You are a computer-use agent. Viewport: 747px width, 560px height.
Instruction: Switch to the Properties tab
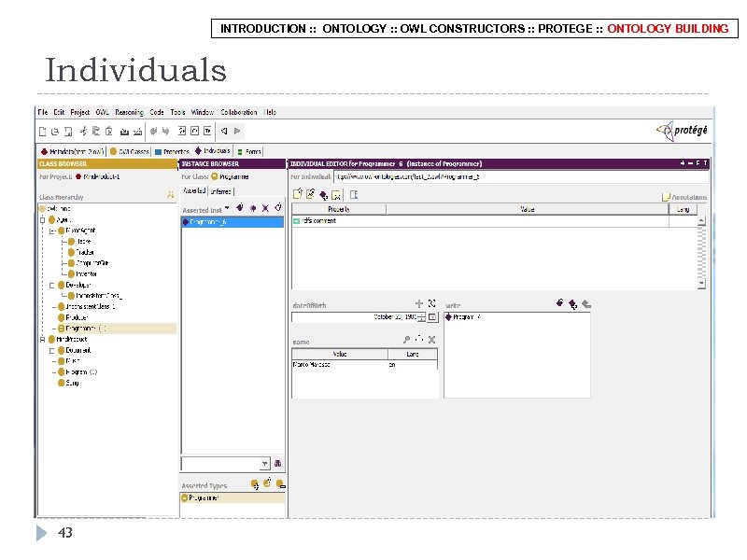pos(172,151)
